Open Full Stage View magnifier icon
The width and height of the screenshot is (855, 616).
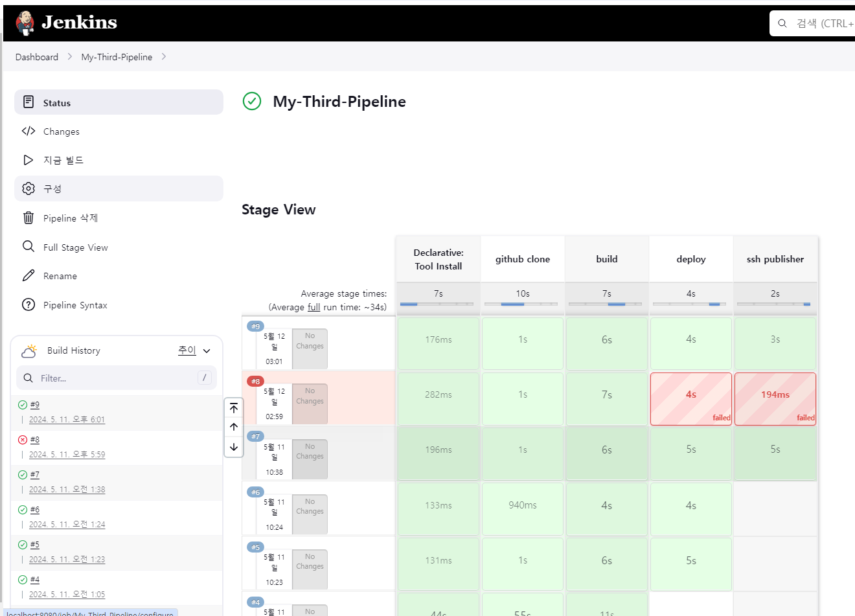28,247
